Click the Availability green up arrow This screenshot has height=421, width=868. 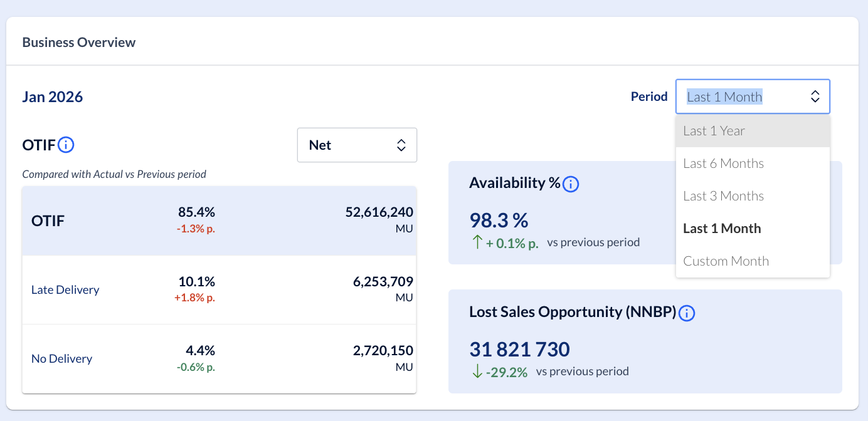[477, 243]
